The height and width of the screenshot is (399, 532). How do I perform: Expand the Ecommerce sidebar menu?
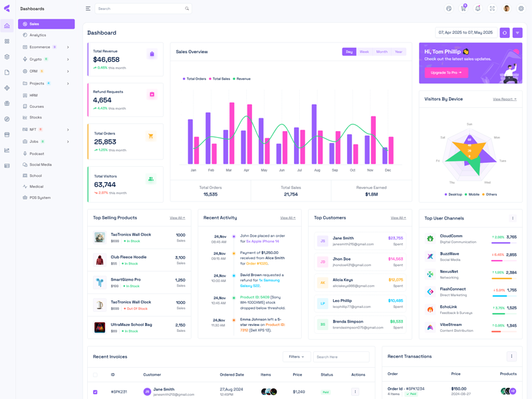(46, 47)
